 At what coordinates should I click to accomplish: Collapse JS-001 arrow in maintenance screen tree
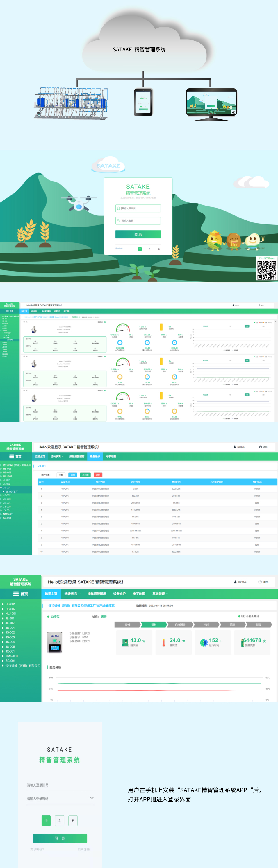point(1,488)
